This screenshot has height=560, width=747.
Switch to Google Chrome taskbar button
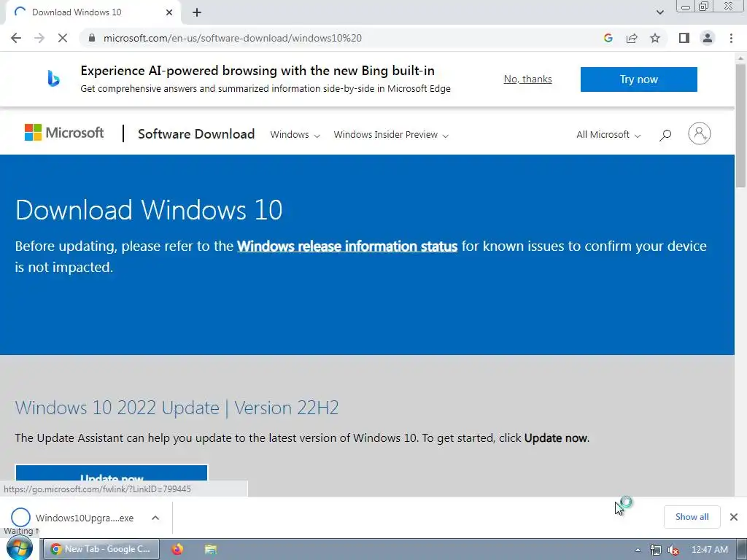pos(101,549)
